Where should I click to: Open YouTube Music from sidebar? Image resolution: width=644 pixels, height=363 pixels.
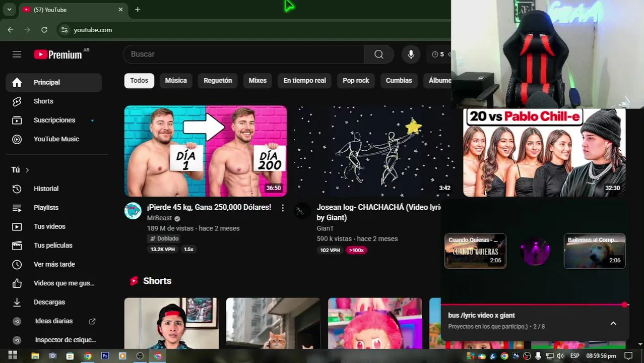click(x=54, y=139)
